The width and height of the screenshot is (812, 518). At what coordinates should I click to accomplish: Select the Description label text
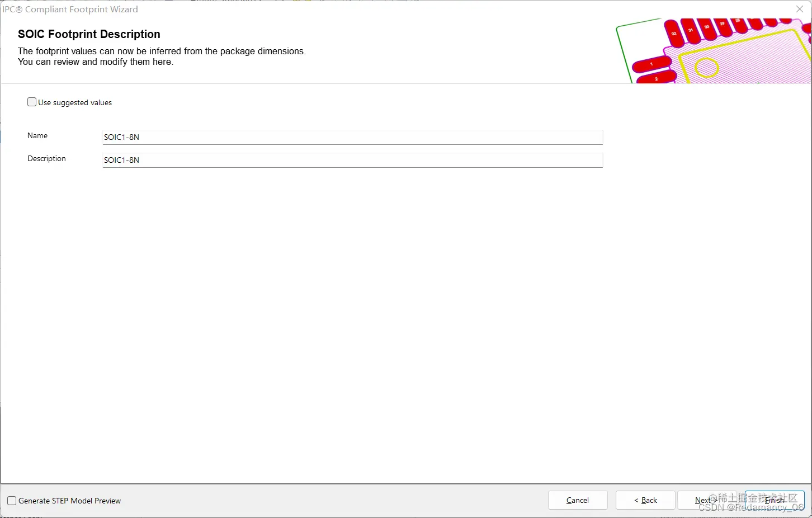(x=46, y=159)
